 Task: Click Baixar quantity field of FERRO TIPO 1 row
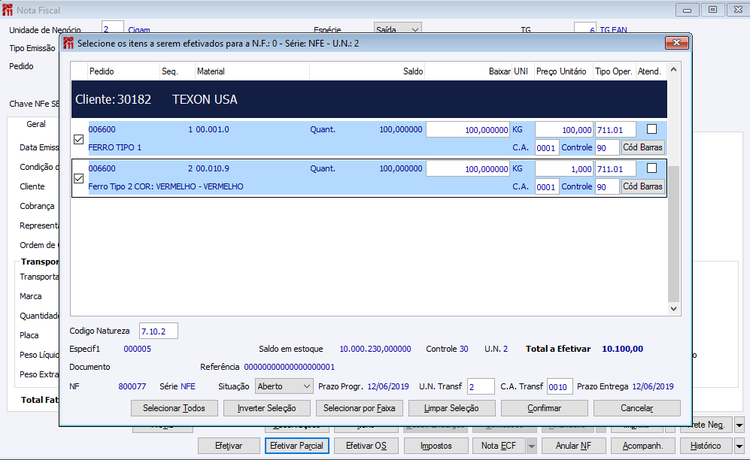point(468,130)
